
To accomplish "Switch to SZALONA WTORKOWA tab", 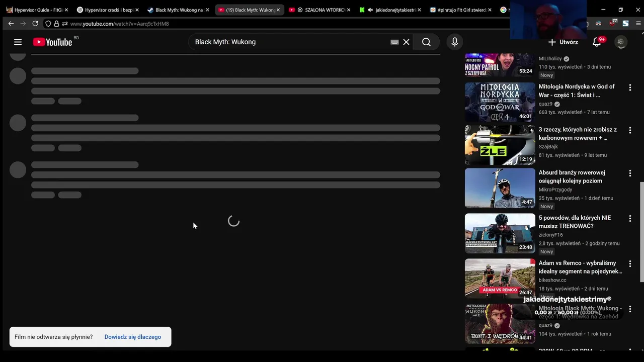I will (x=320, y=10).
